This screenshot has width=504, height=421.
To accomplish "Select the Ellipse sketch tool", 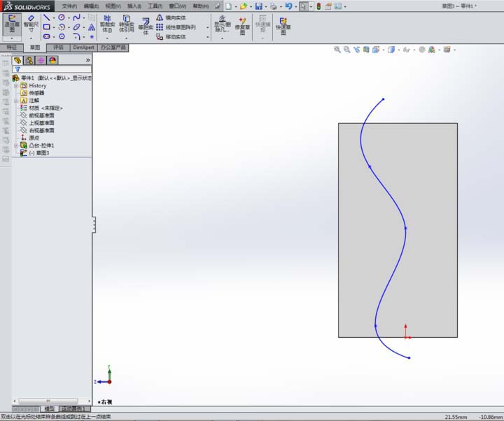I will click(76, 27).
